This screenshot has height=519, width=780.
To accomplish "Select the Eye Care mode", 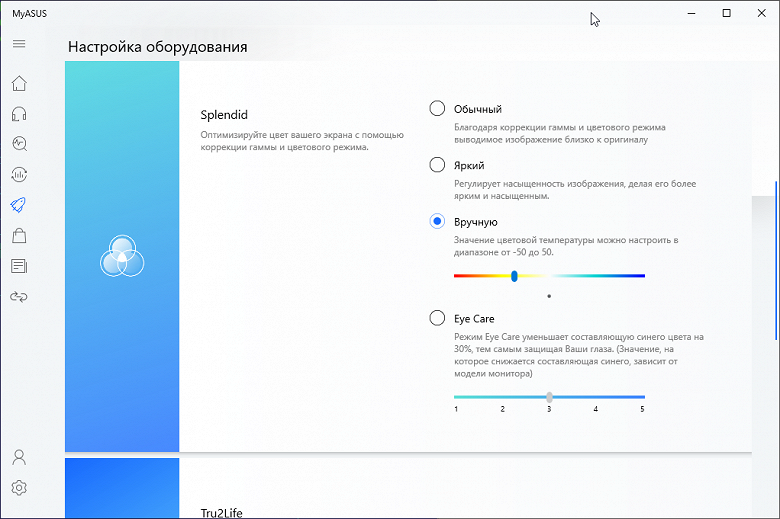I will pos(437,317).
